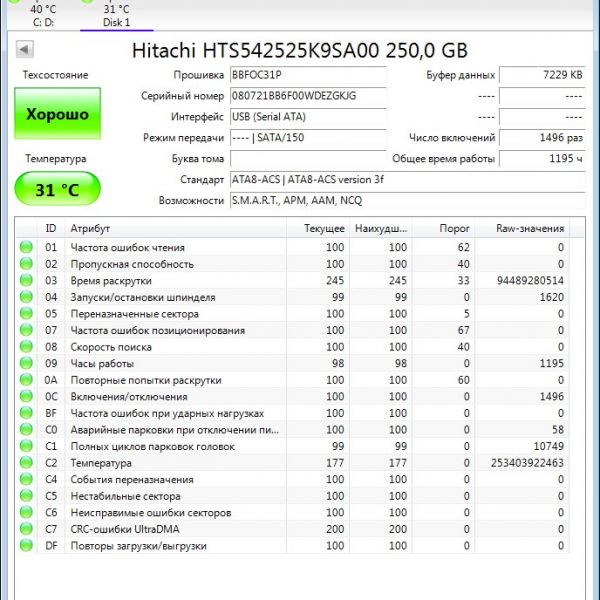Select the Частота ошибок позиционирования row

(293, 330)
